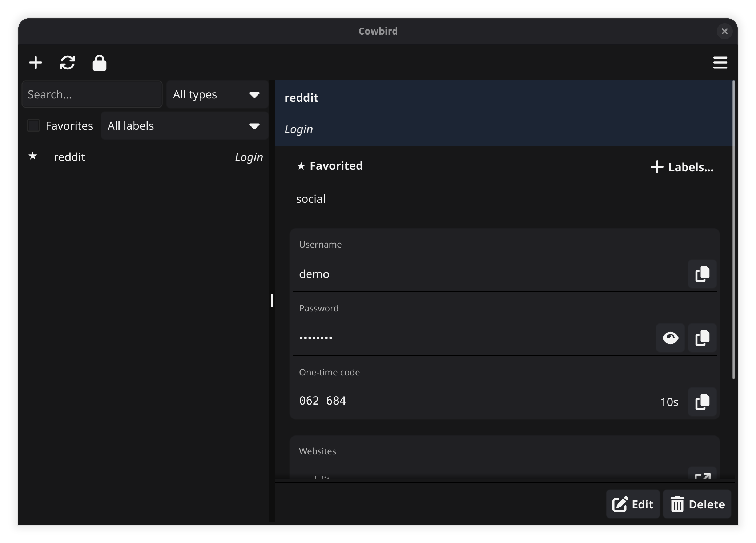The width and height of the screenshot is (756, 543).
Task: Reveal the password with the eye icon
Action: 670,338
